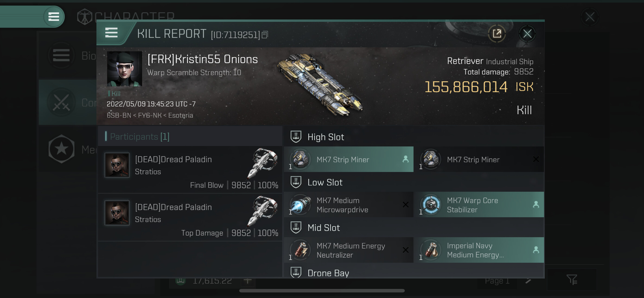The width and height of the screenshot is (644, 298).
Task: Open the kill report hamburger menu
Action: click(x=111, y=33)
